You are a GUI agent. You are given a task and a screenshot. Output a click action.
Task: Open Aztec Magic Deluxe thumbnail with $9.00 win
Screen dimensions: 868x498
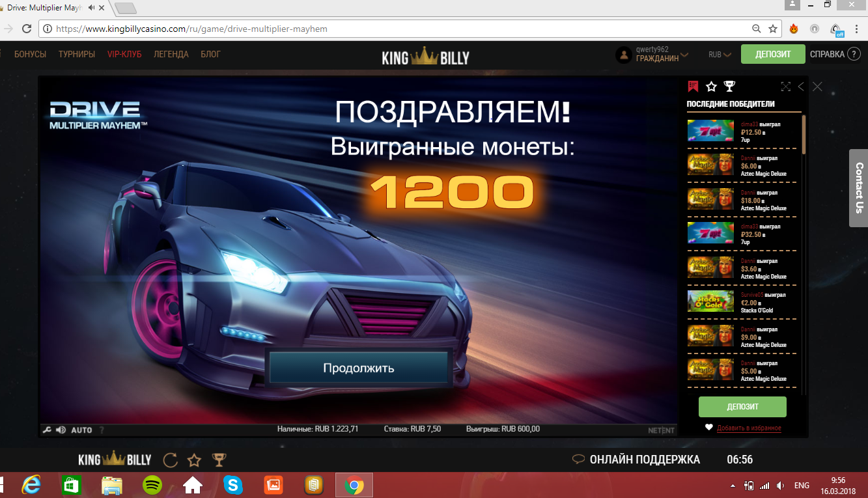point(710,335)
